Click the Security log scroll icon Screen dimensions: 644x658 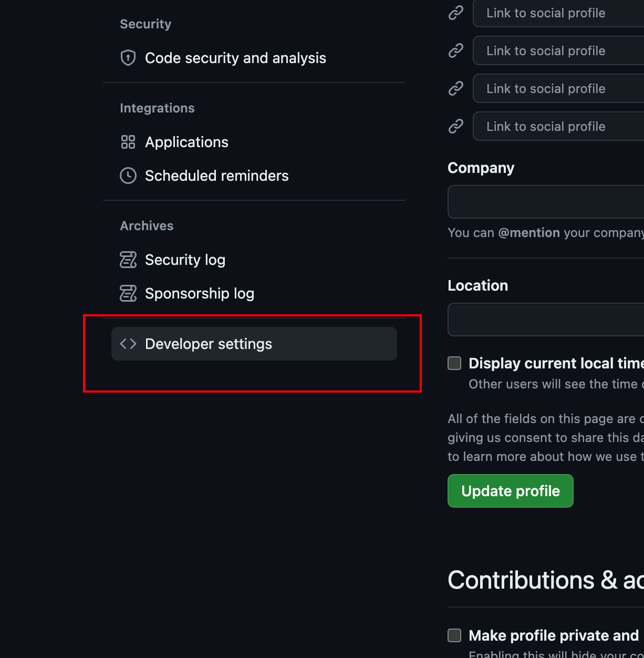[128, 260]
